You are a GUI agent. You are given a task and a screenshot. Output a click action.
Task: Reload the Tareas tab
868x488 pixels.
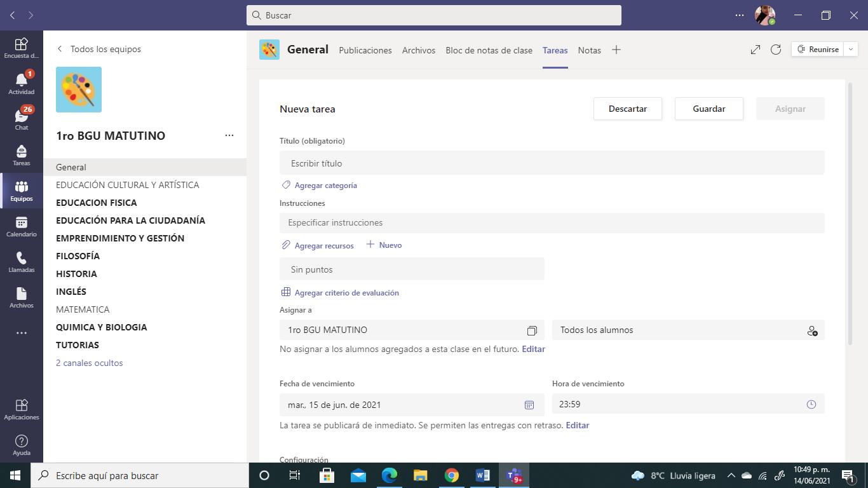(x=776, y=50)
